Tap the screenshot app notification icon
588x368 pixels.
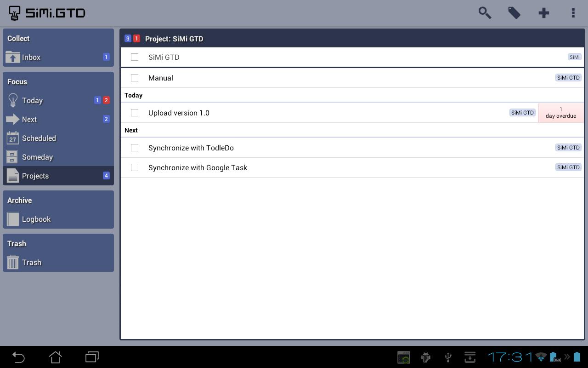404,357
